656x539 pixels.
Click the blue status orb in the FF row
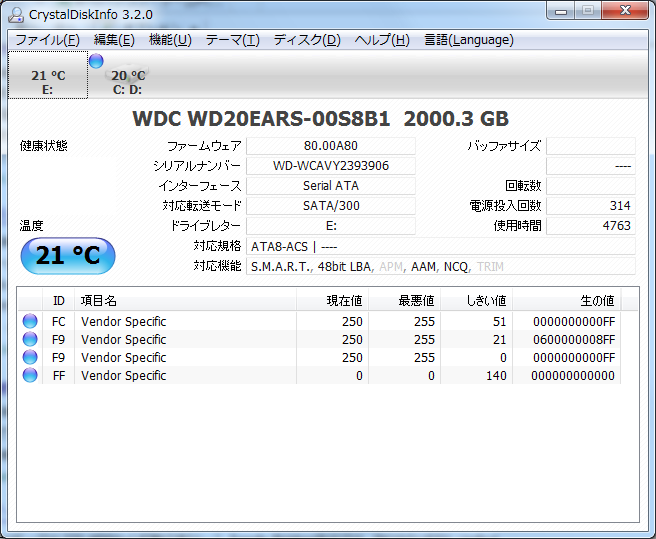(30, 375)
